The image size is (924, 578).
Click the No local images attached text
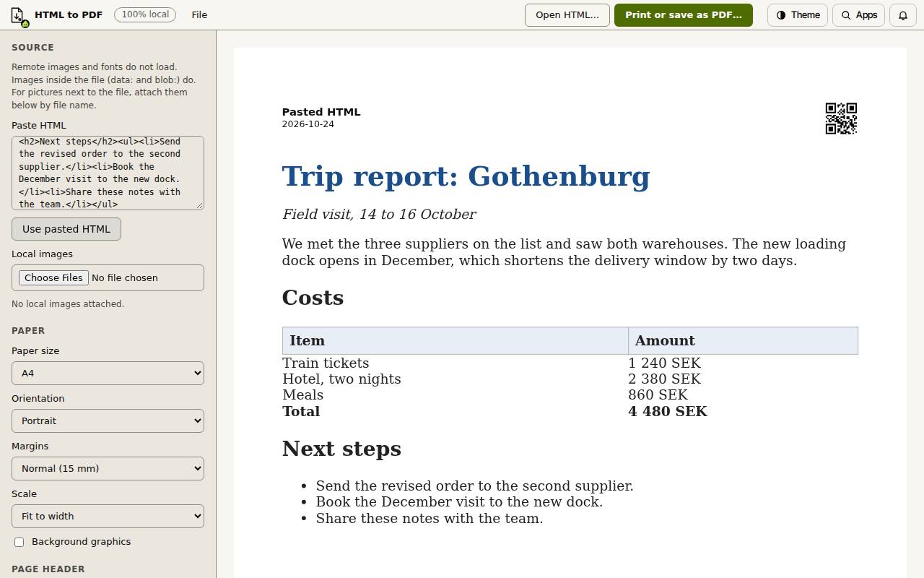68,304
